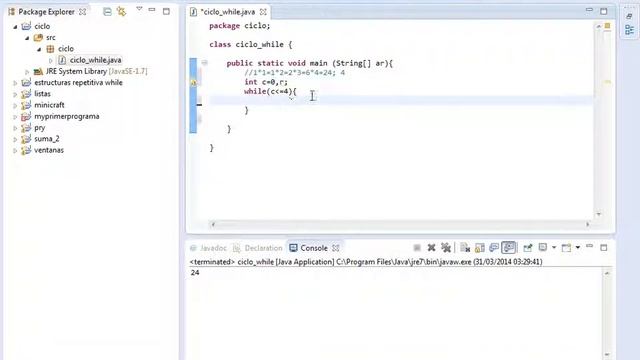Collapse the src folder node

coord(27,38)
